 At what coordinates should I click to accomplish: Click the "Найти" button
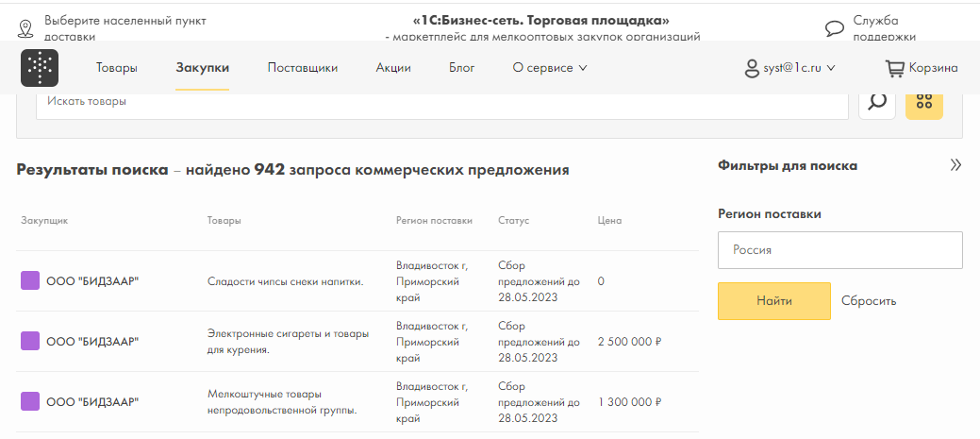(774, 301)
